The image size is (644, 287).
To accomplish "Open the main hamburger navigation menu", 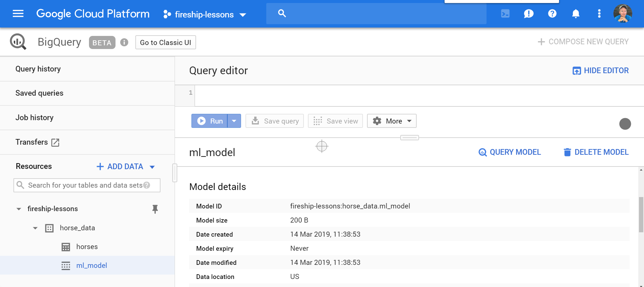I will point(18,14).
